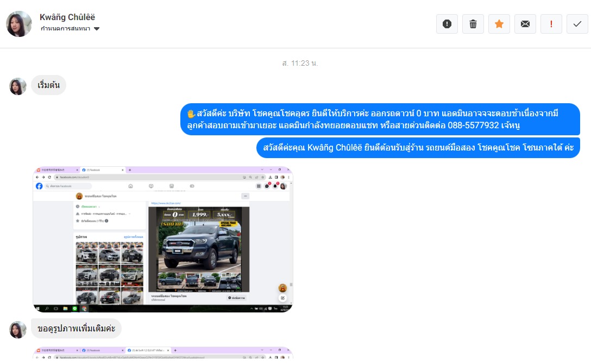Mark conversation done with checkmark icon
The height and width of the screenshot is (364, 591).
pyautogui.click(x=577, y=24)
